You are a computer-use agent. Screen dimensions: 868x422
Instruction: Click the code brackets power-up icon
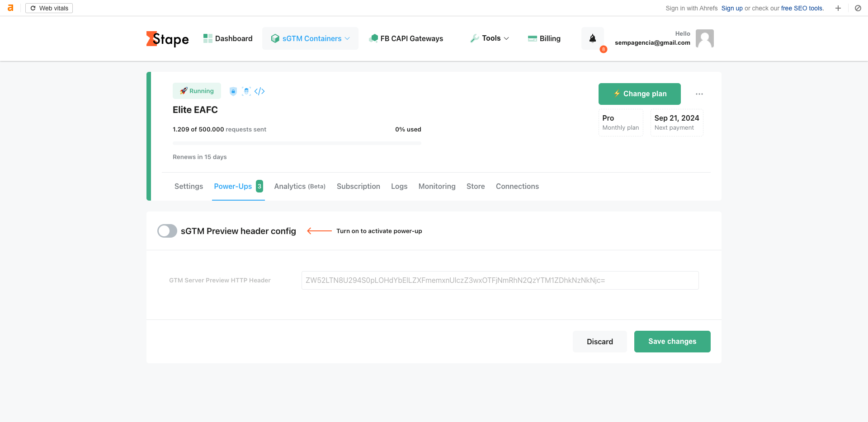click(x=259, y=91)
